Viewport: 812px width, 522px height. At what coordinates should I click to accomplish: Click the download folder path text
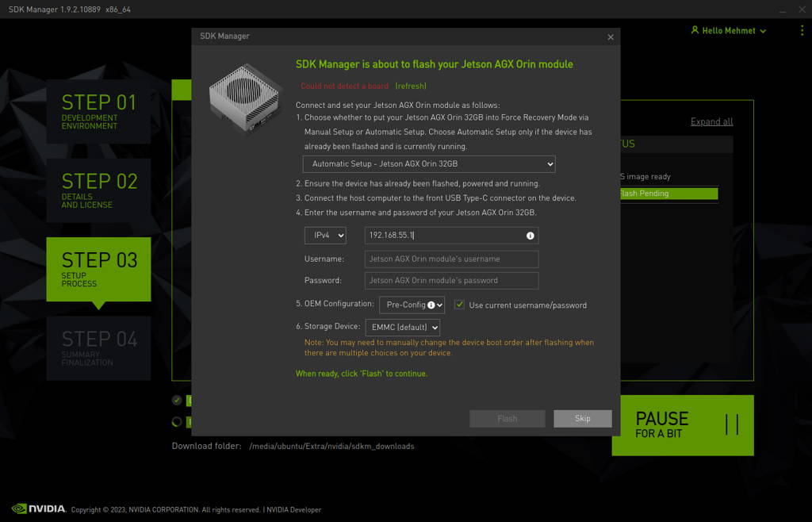(331, 447)
